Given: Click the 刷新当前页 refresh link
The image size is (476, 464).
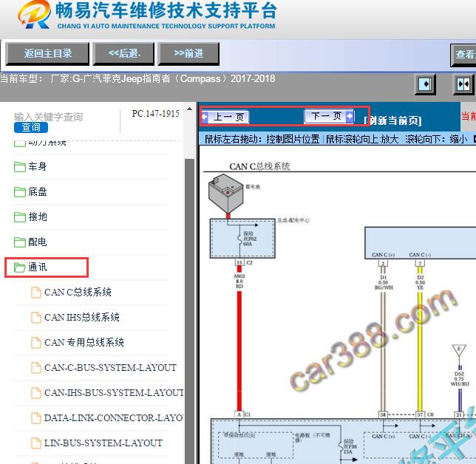Looking at the screenshot, I should (x=392, y=120).
